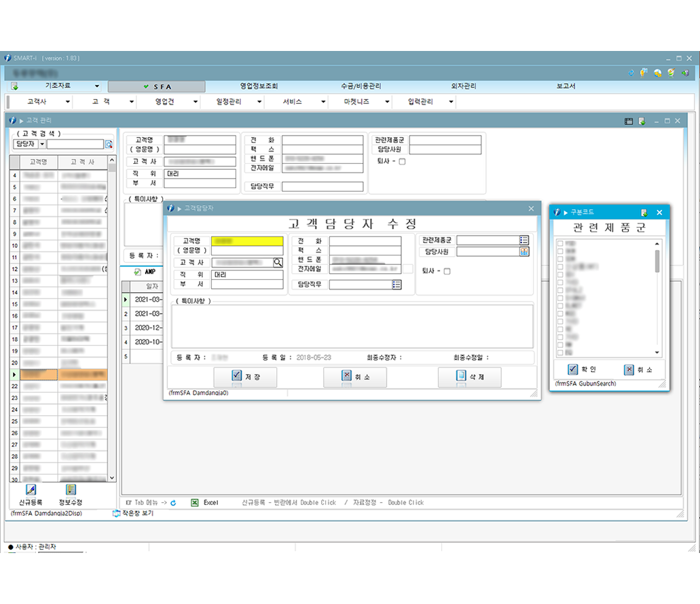Click the Excel export icon

click(195, 503)
